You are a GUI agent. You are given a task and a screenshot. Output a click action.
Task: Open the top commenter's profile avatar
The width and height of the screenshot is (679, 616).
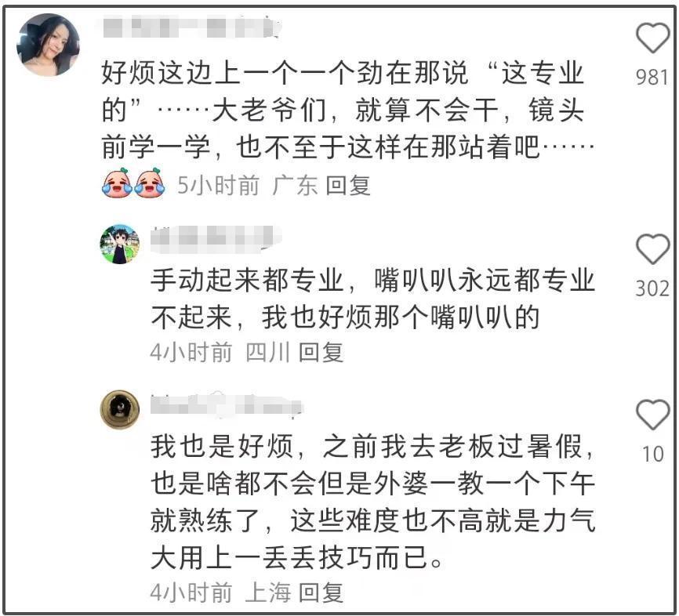coord(48,45)
